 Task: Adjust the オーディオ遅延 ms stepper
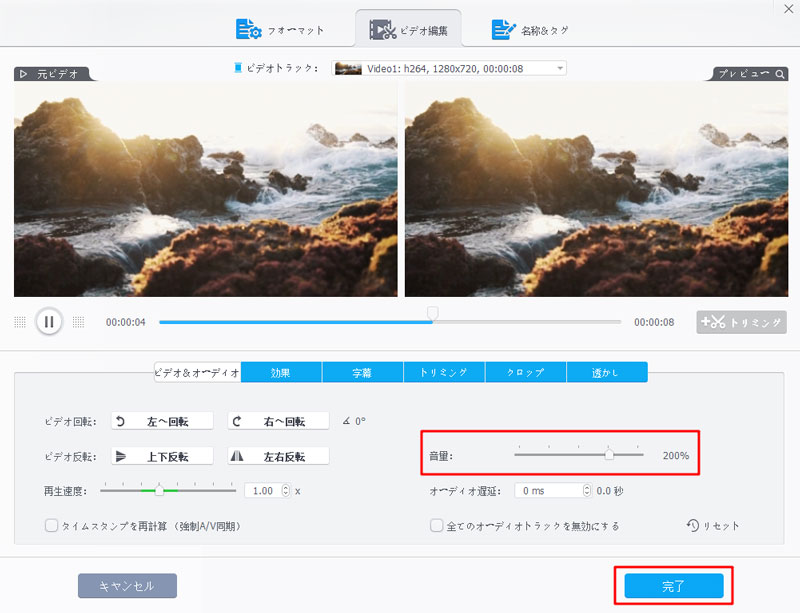pos(586,491)
